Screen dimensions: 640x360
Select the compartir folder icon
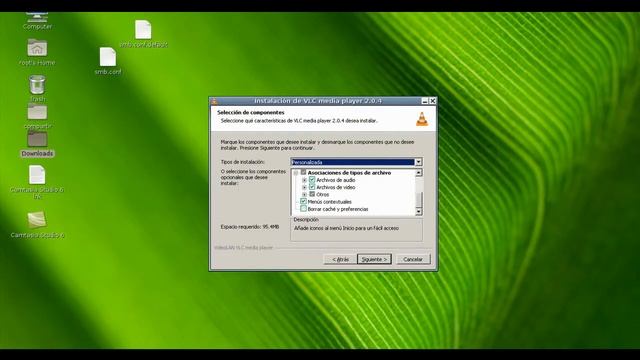point(37,112)
